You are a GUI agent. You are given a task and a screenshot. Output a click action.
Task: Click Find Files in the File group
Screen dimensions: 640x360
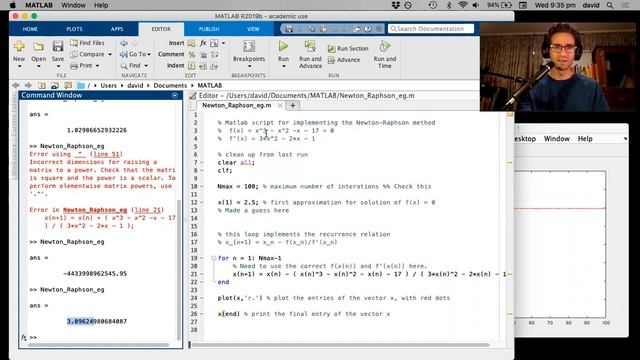pos(87,43)
